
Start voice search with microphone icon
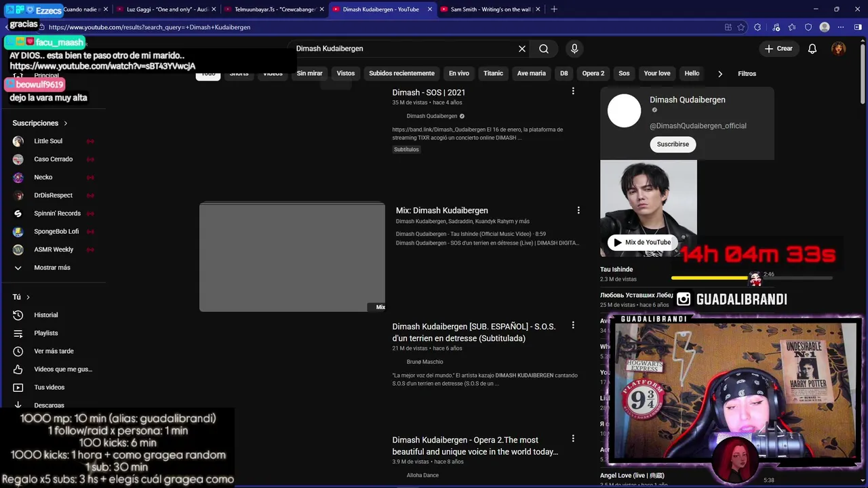[574, 49]
